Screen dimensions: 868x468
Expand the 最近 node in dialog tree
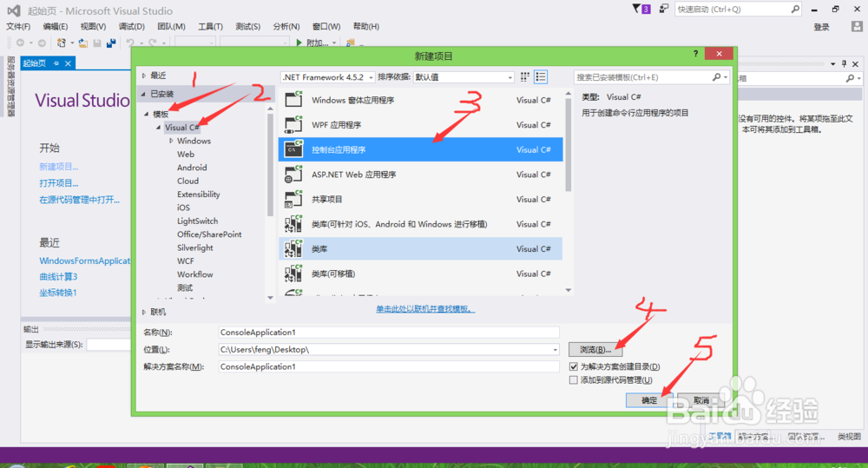click(144, 76)
